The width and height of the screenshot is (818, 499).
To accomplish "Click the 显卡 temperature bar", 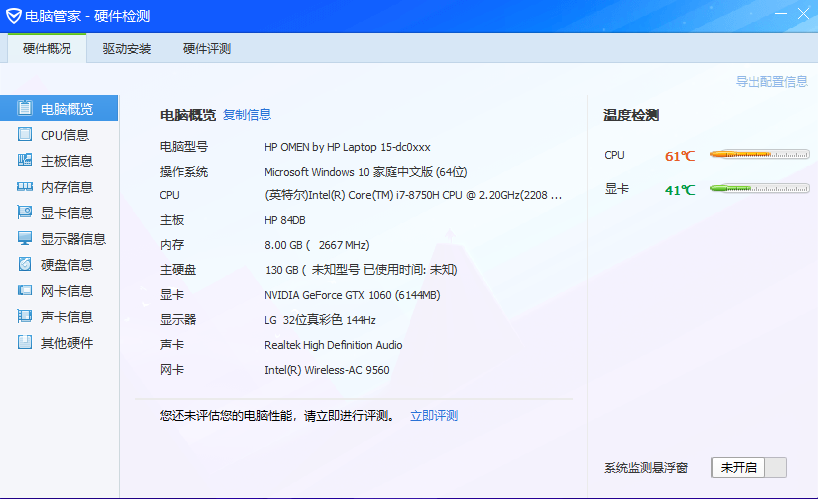I will point(759,188).
